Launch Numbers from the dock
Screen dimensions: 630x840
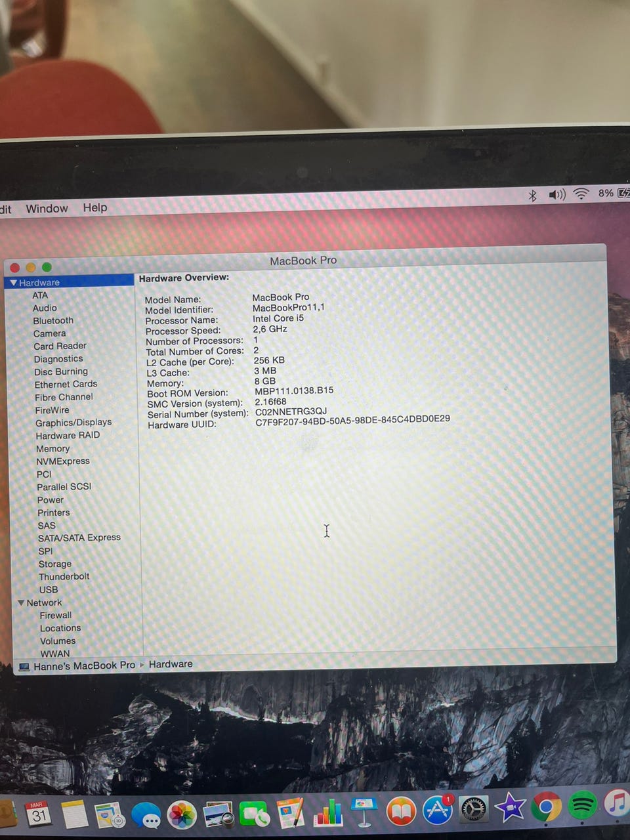pos(327,812)
